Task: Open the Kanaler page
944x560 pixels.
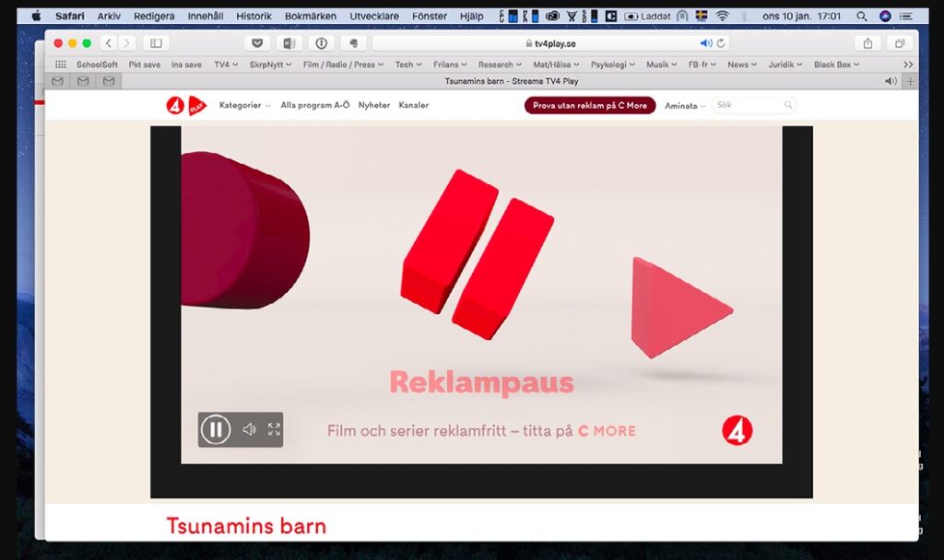Action: coord(414,105)
